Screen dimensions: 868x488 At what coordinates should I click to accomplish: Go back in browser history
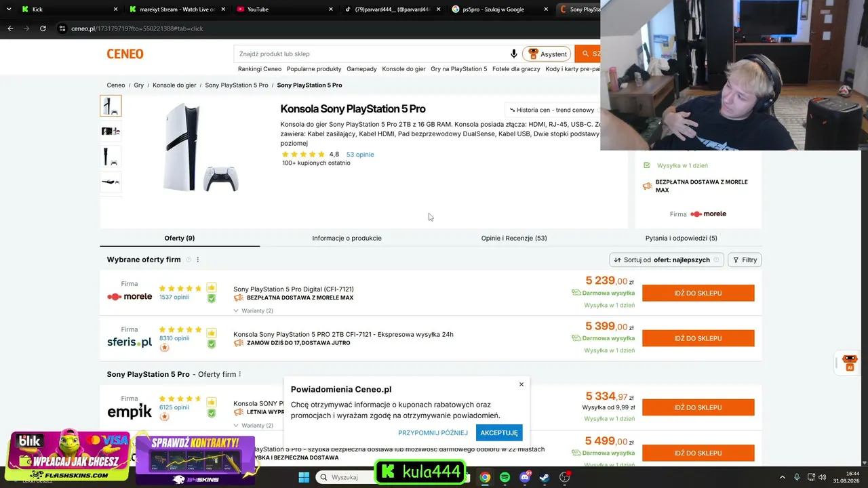point(10,28)
